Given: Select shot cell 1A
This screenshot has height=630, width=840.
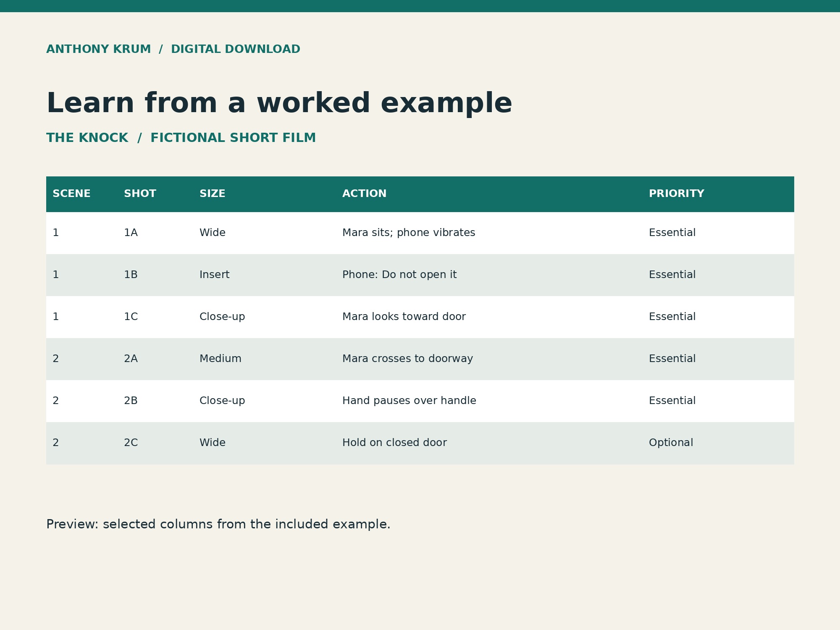Looking at the screenshot, I should (131, 233).
